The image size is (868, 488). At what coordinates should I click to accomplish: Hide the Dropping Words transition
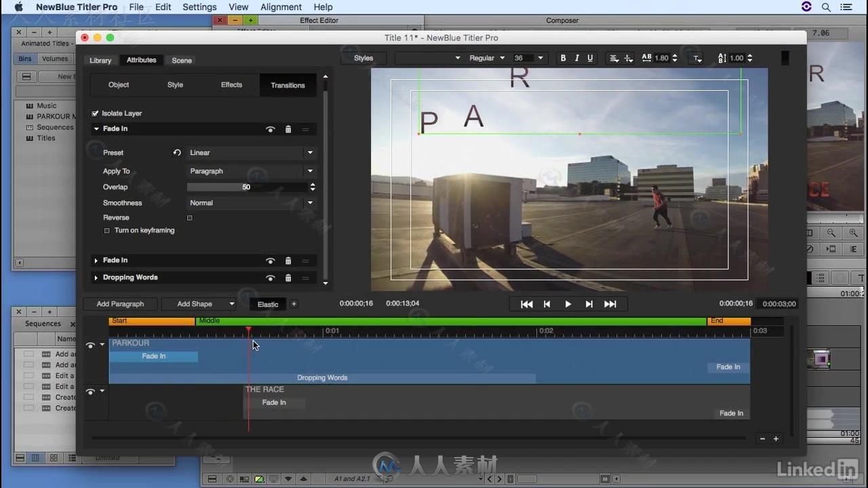pyautogui.click(x=271, y=277)
